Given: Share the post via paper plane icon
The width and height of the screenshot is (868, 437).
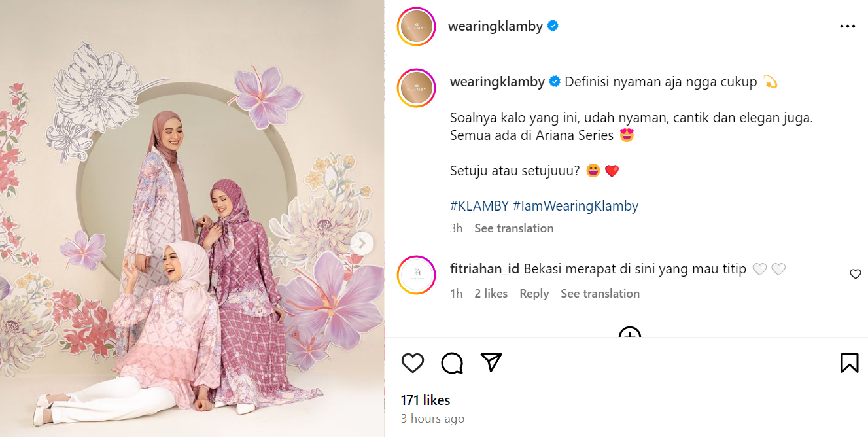Looking at the screenshot, I should coord(491,362).
